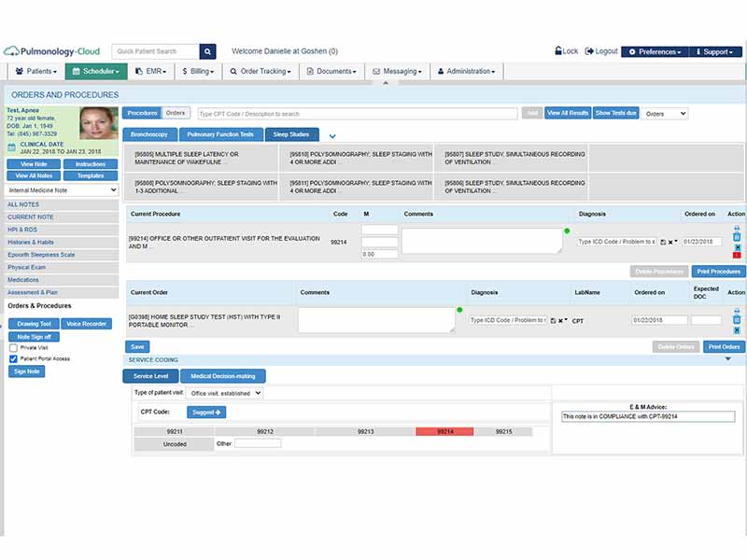The height and width of the screenshot is (560, 747).
Task: Uncheck the Patient Portal Access checkbox
Action: click(13, 359)
